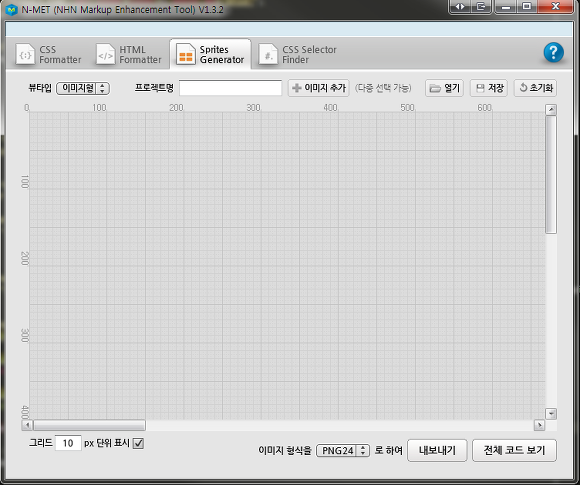The image size is (580, 485).
Task: Click the CSS Formatter braces document icon
Action: tap(25, 54)
